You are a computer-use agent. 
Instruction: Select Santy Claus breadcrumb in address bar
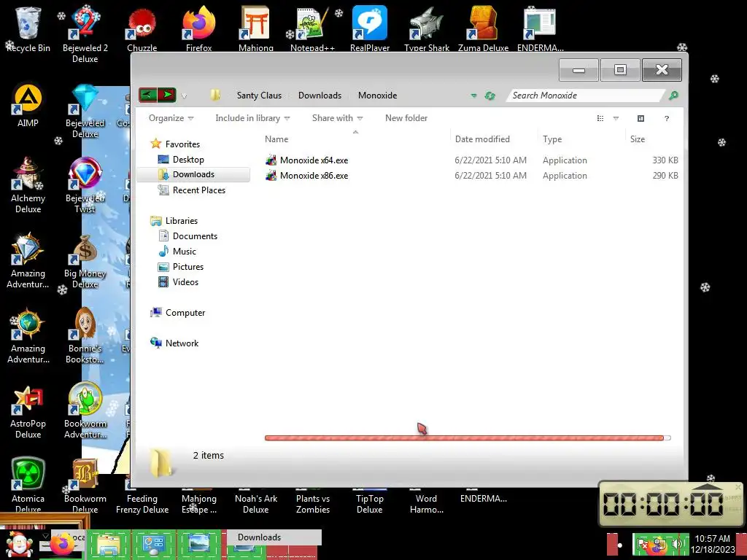pyautogui.click(x=259, y=96)
